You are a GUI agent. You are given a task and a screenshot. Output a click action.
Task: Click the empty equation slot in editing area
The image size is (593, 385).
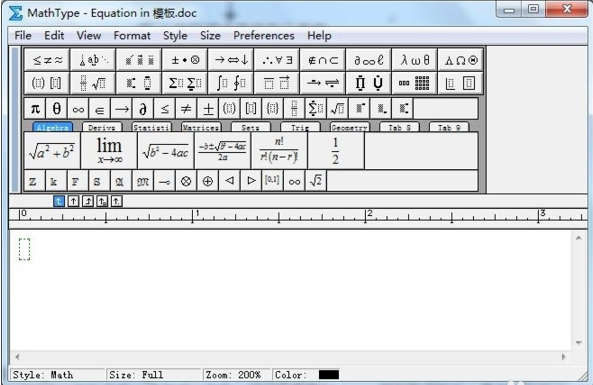click(x=25, y=249)
